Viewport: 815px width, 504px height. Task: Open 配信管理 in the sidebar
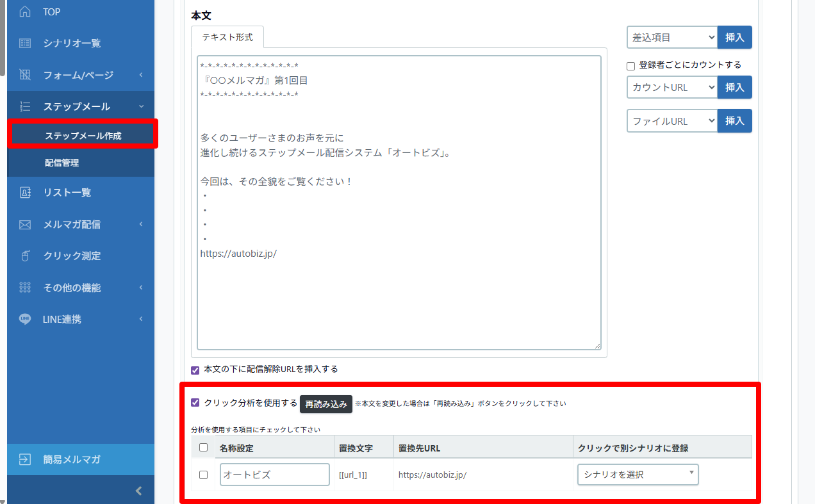coord(62,163)
